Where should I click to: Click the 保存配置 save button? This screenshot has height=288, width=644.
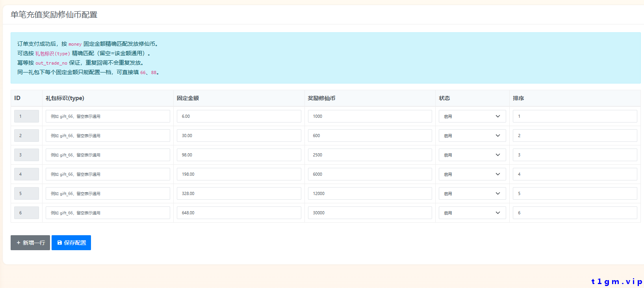pos(71,243)
